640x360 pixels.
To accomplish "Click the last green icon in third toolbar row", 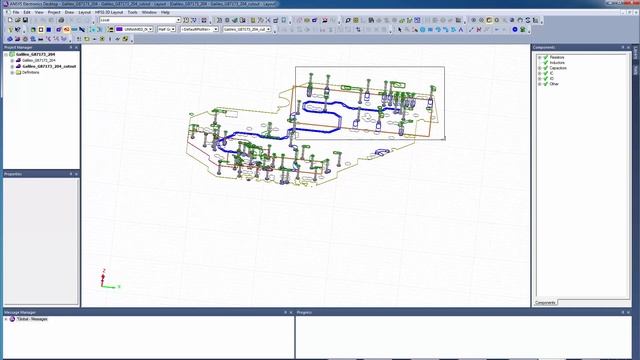I will pos(125,39).
